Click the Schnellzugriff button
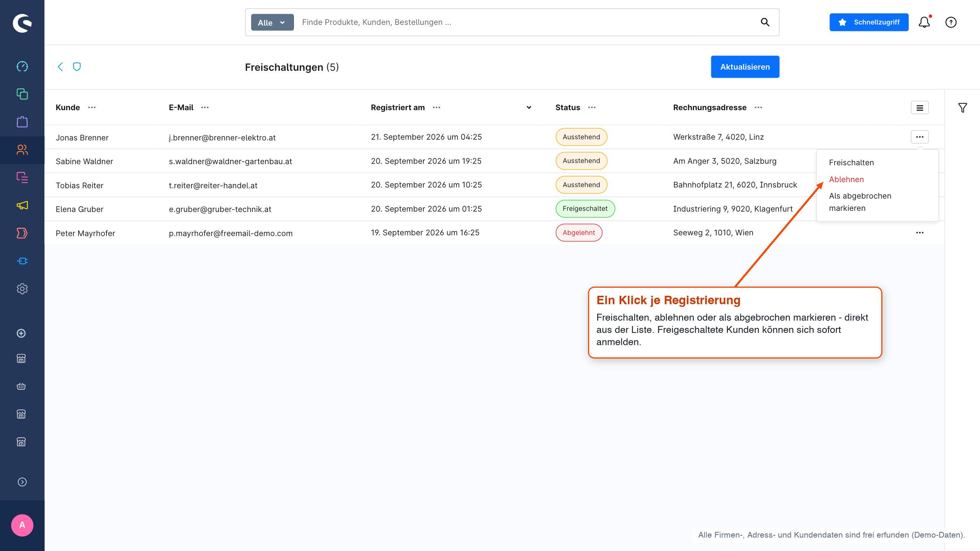Screen dimensions: 980x551 pos(869,22)
